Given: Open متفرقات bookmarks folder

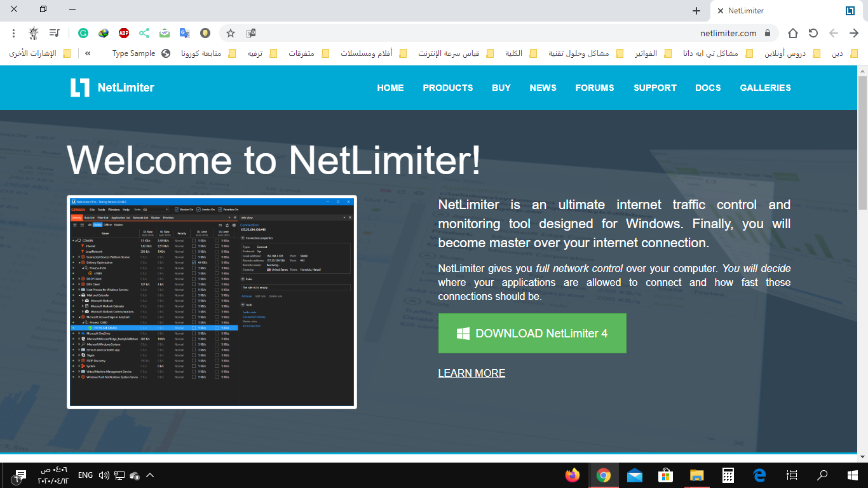Looking at the screenshot, I should (309, 53).
